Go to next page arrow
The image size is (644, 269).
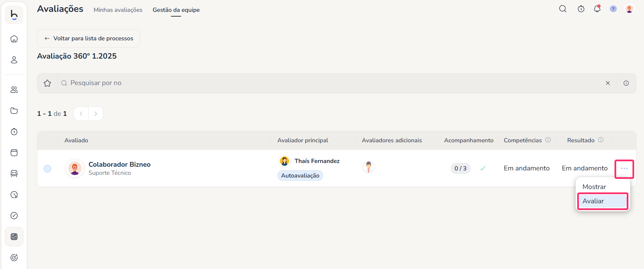(96, 114)
